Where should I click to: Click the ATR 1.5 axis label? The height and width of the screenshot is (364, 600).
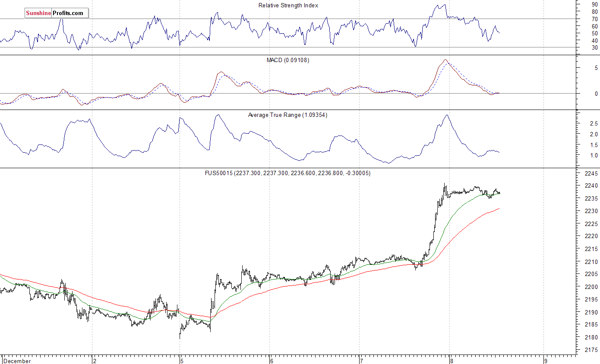click(594, 145)
